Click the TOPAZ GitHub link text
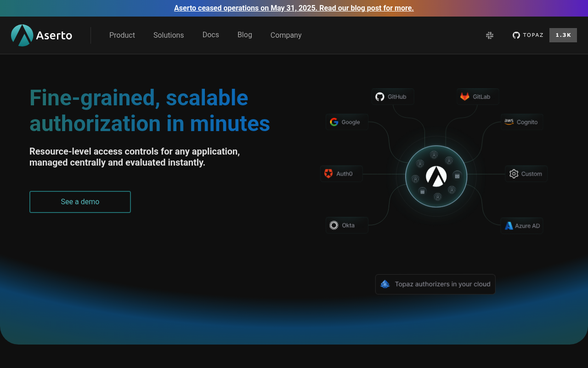Viewport: 588px width, 368px height. pos(533,35)
